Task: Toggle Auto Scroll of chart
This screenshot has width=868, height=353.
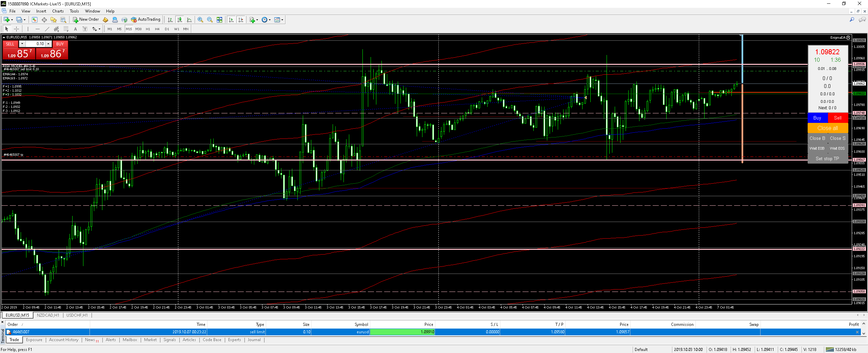Action: [231, 20]
